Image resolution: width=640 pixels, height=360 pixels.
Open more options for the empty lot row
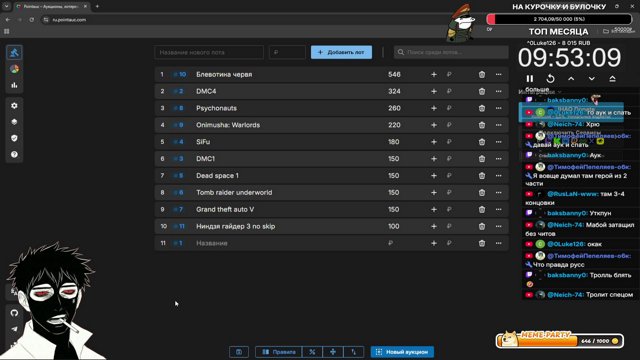(x=498, y=243)
